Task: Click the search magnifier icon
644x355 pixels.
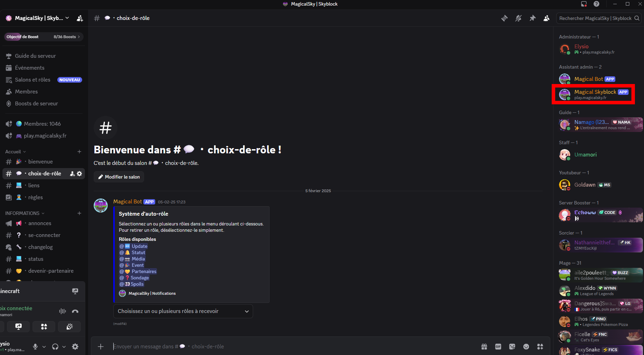Action: point(637,18)
